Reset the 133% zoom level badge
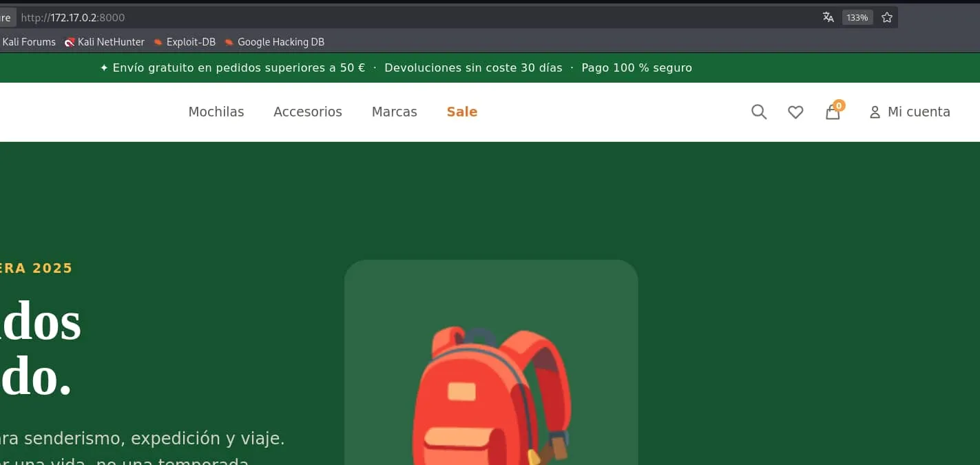Screen dimensions: 980x465 click(857, 17)
